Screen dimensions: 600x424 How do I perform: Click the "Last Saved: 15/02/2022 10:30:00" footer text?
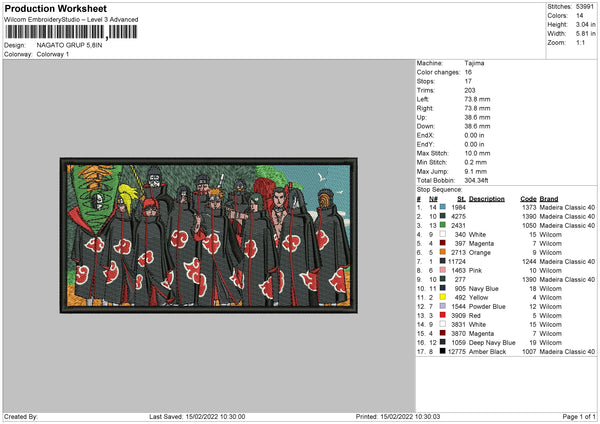click(197, 417)
